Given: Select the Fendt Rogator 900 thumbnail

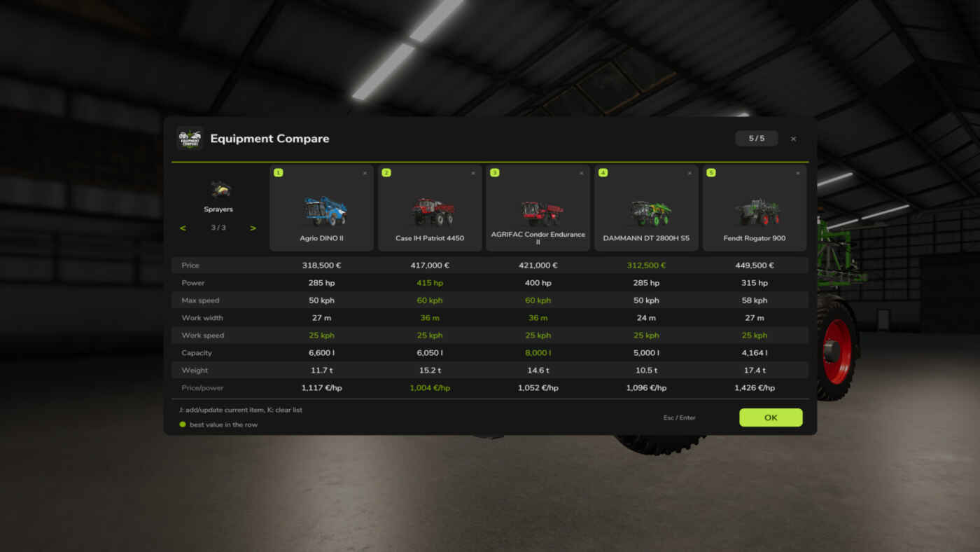Looking at the screenshot, I should click(x=757, y=212).
